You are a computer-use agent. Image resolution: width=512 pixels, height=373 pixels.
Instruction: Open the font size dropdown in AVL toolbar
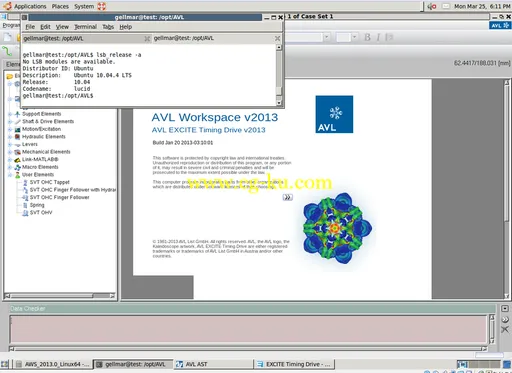(354, 37)
